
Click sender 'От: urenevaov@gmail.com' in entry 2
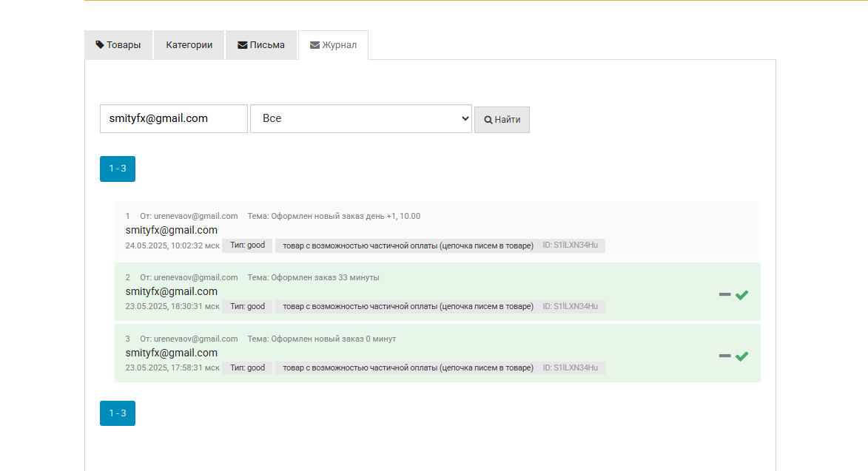point(189,277)
